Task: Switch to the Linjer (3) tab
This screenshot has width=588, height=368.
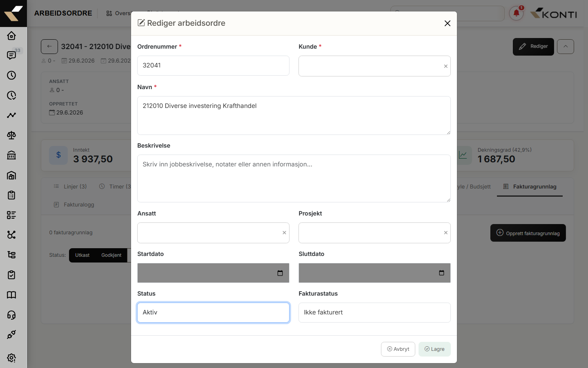Action: coord(70,186)
